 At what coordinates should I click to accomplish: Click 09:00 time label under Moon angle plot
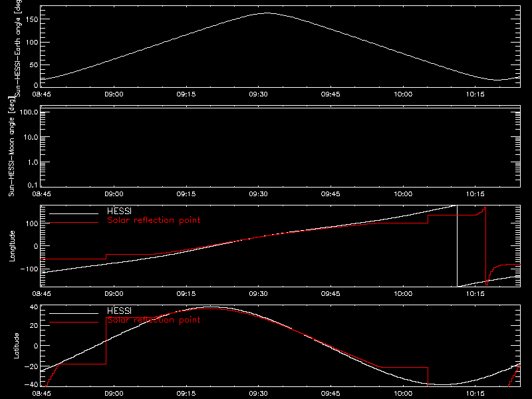[114, 194]
